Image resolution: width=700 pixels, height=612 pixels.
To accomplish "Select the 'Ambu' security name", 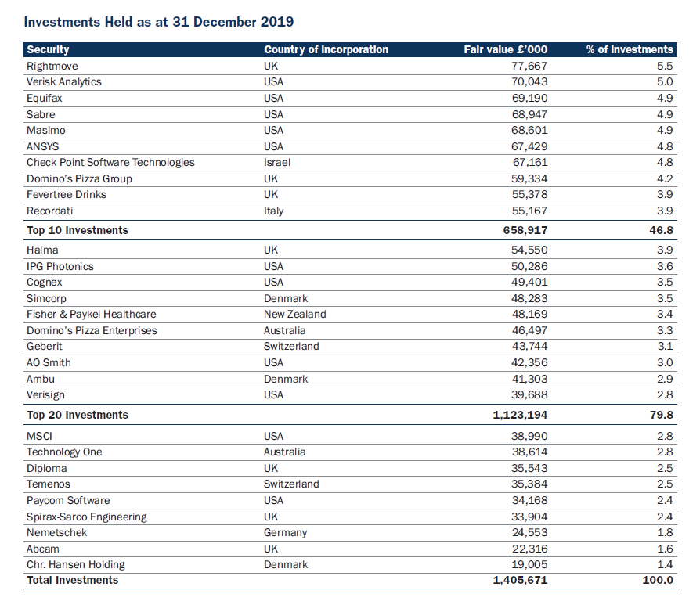I will tap(41, 379).
